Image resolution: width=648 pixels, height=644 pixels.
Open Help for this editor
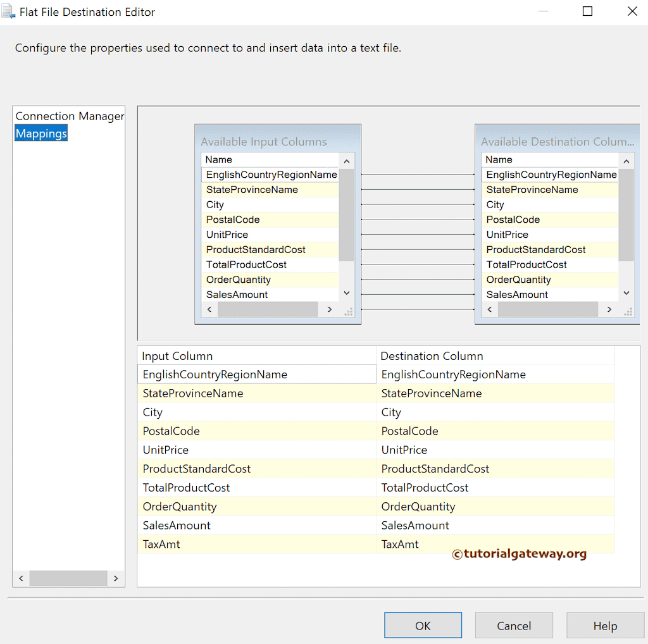pyautogui.click(x=604, y=625)
